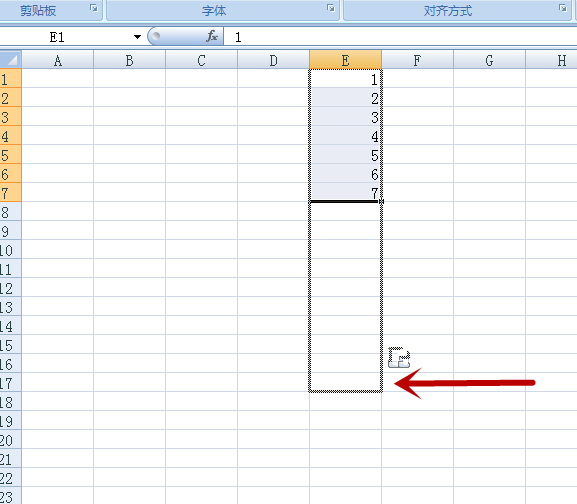Image resolution: width=577 pixels, height=504 pixels.
Task: Select row 13 header
Action: 11,306
